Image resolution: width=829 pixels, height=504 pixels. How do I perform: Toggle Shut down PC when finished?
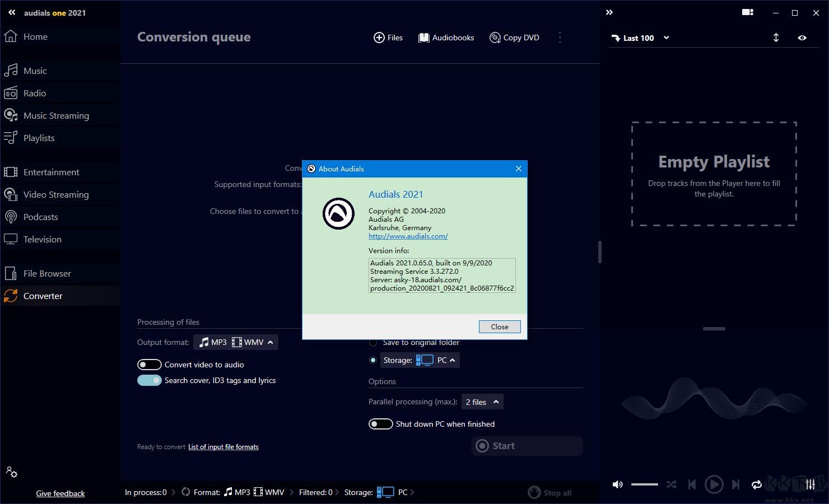(380, 424)
